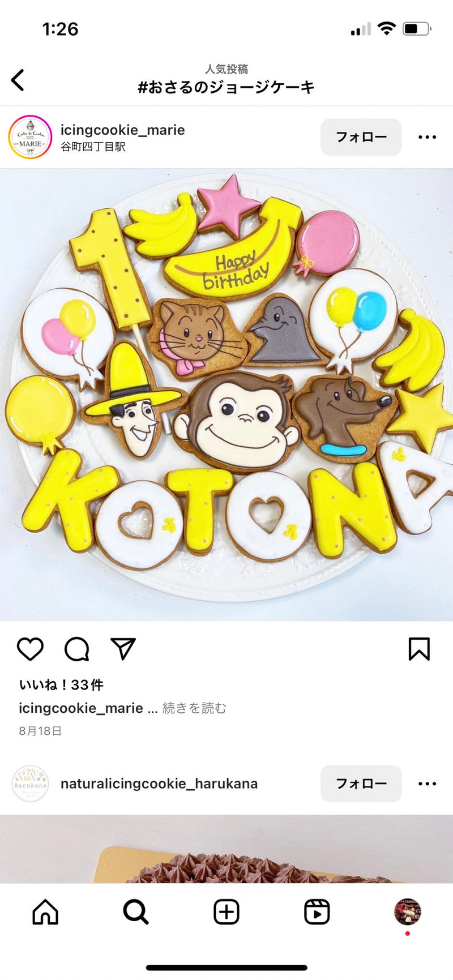Save post with bookmark icon
This screenshot has width=453, height=980.
pyautogui.click(x=419, y=649)
